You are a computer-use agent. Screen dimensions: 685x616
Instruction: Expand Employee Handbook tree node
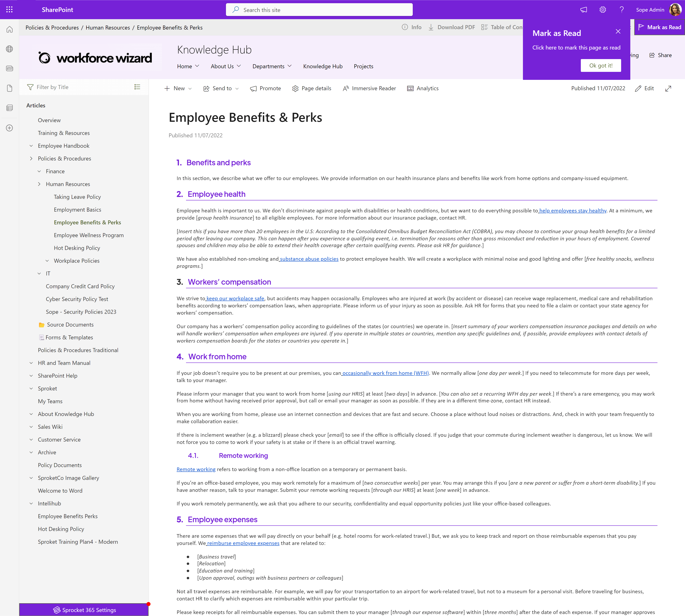coord(31,146)
